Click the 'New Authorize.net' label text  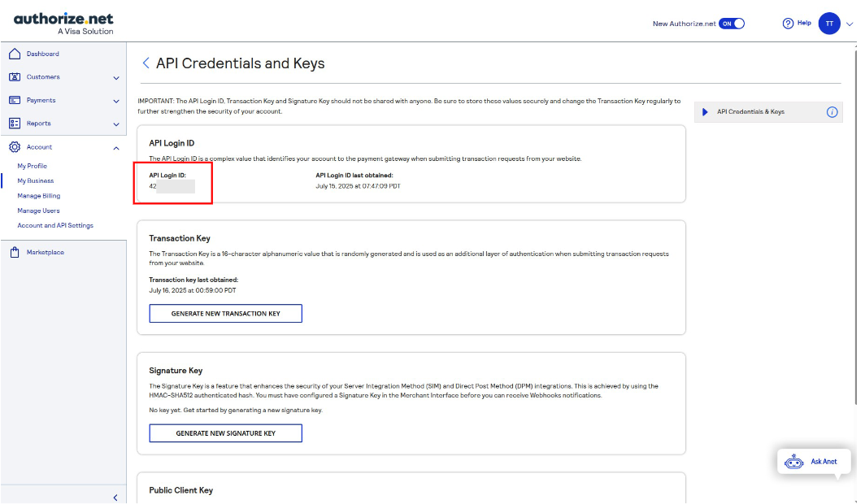pos(684,24)
